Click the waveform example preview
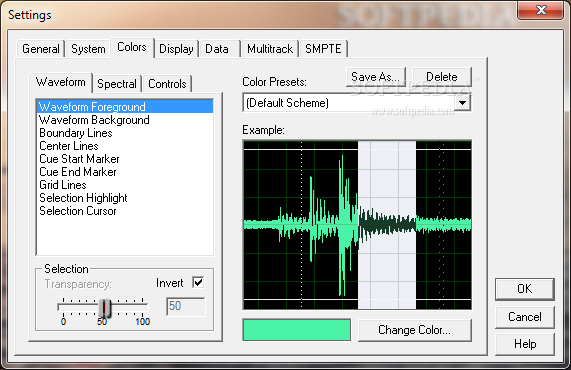This screenshot has height=370, width=571. pos(357,225)
